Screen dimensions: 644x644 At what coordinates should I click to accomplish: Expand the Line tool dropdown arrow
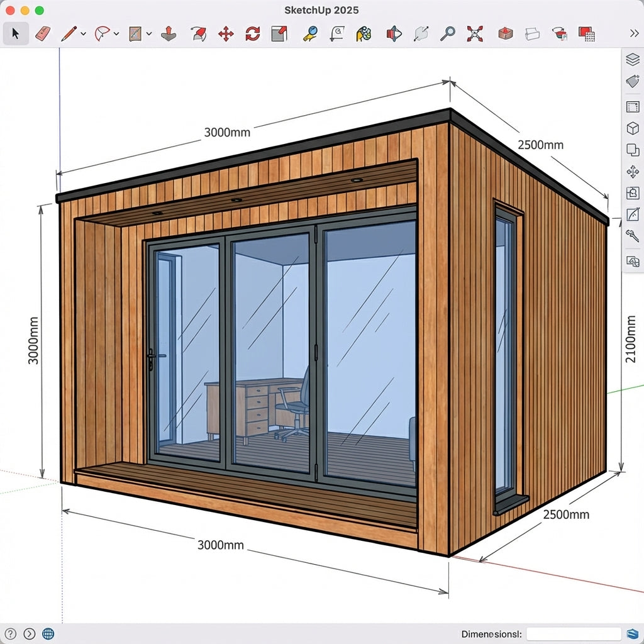pos(82,33)
